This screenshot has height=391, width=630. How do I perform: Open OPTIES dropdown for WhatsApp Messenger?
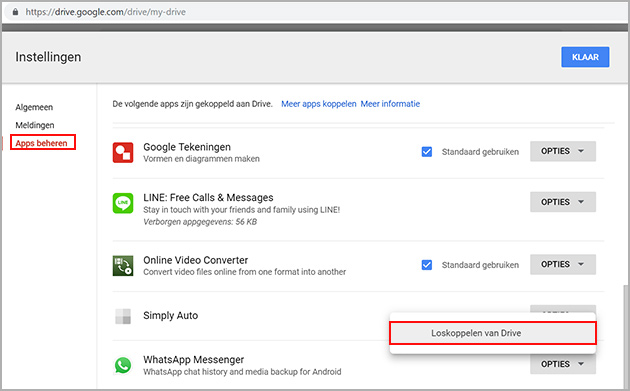562,364
